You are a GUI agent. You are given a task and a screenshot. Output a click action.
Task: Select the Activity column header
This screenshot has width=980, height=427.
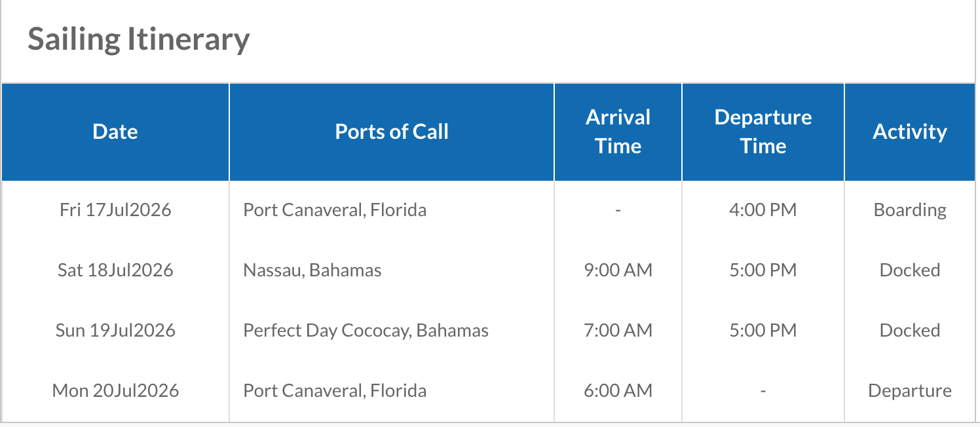910,132
